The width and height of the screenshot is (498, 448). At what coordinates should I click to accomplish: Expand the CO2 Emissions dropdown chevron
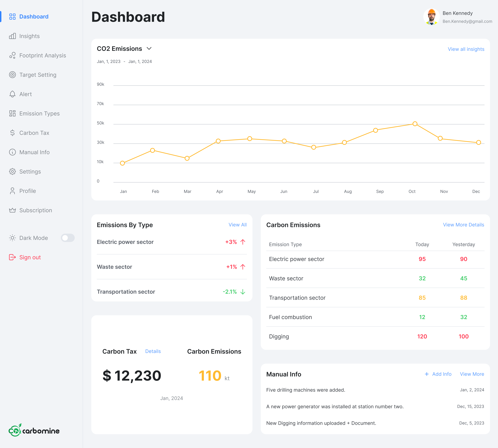point(149,48)
